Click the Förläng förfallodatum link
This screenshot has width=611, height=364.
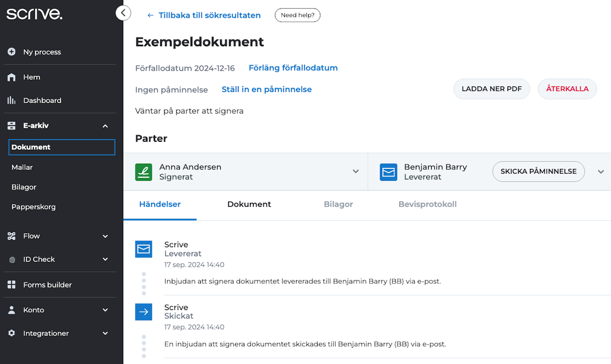click(293, 68)
